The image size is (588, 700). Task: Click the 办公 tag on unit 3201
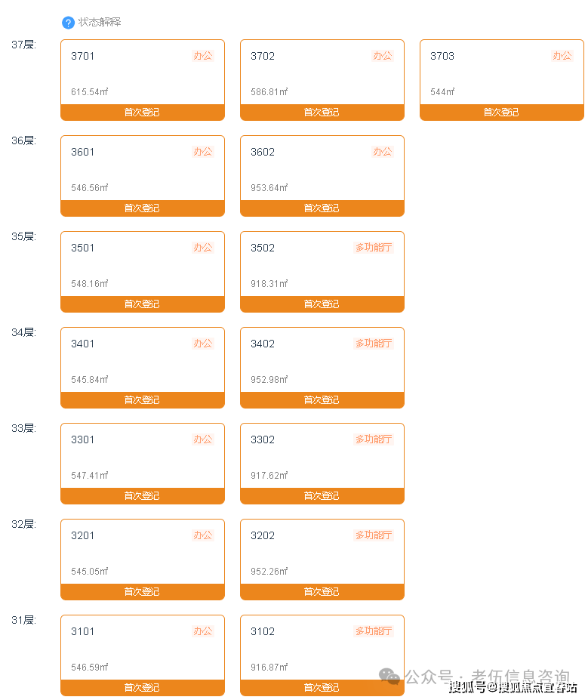pyautogui.click(x=203, y=535)
